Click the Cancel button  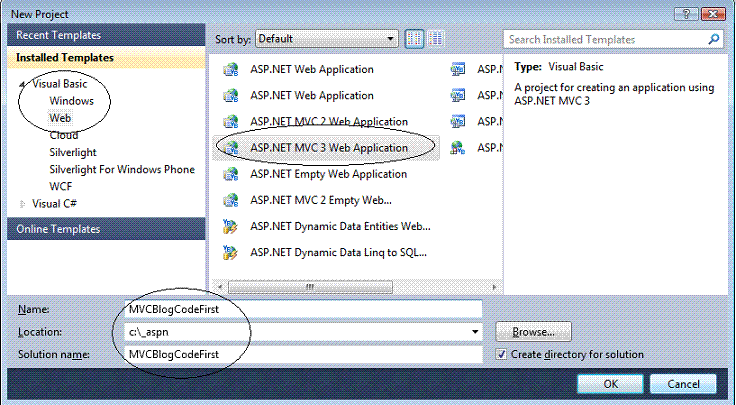pos(683,384)
